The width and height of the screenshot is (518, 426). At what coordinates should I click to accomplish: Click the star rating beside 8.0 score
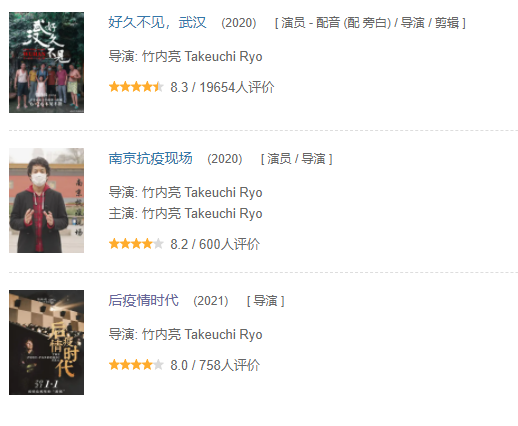pos(136,365)
